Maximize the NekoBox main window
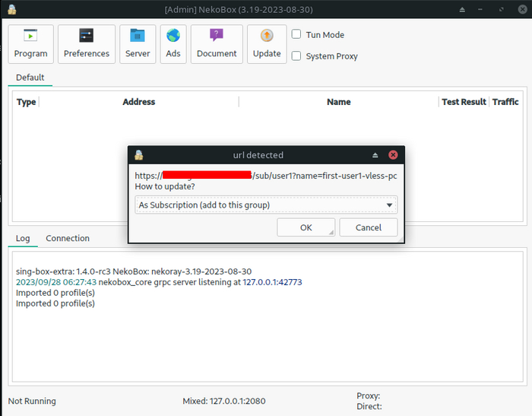The height and width of the screenshot is (416, 532). click(501, 10)
